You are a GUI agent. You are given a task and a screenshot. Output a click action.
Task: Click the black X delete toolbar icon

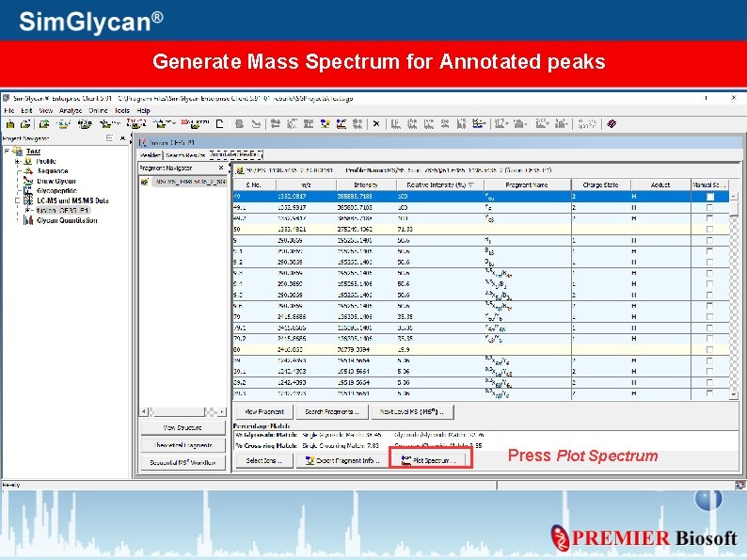point(376,124)
